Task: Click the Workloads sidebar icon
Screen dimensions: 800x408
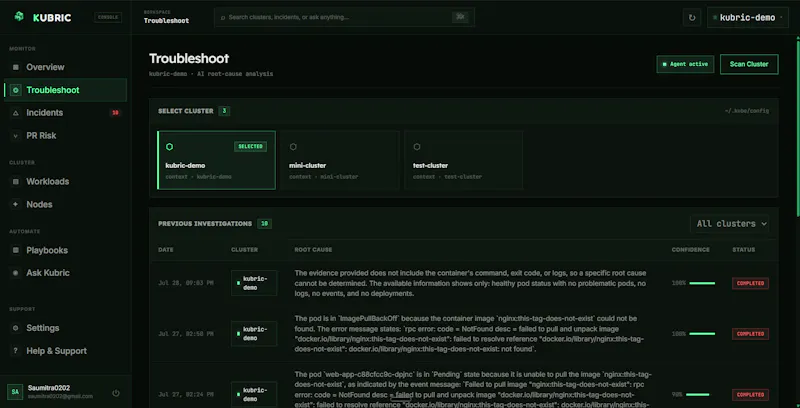Action: tap(16, 182)
